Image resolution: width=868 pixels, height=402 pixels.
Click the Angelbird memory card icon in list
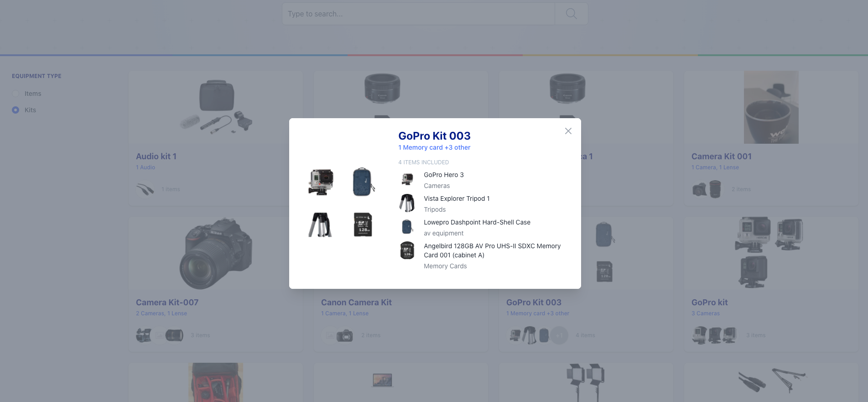point(407,251)
